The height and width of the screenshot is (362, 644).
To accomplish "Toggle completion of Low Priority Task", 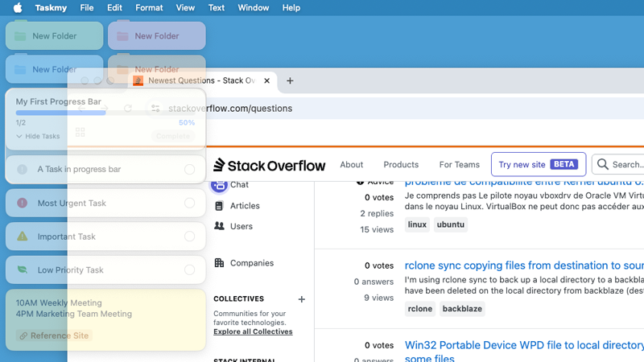I will pyautogui.click(x=189, y=270).
